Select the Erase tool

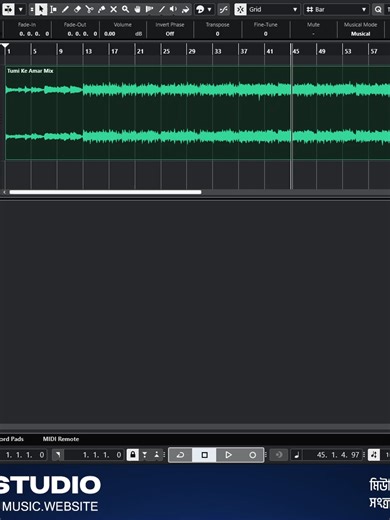tap(77, 9)
